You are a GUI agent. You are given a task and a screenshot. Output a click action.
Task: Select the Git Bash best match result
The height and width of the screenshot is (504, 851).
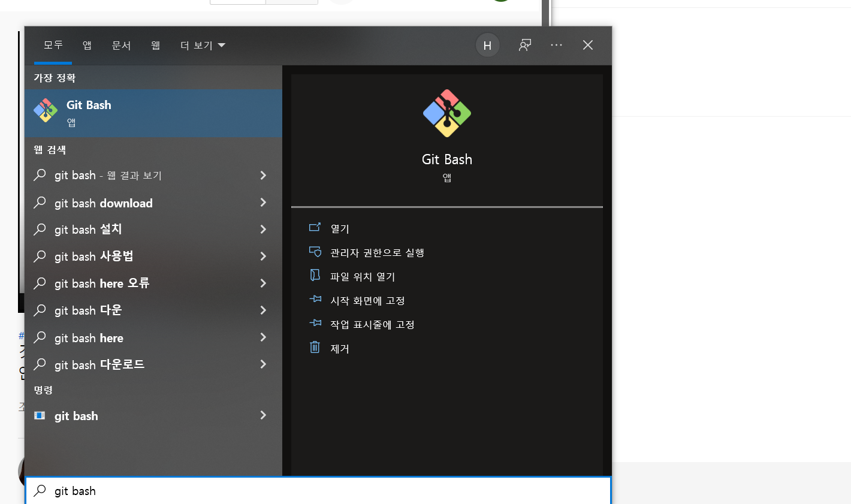coord(153,113)
